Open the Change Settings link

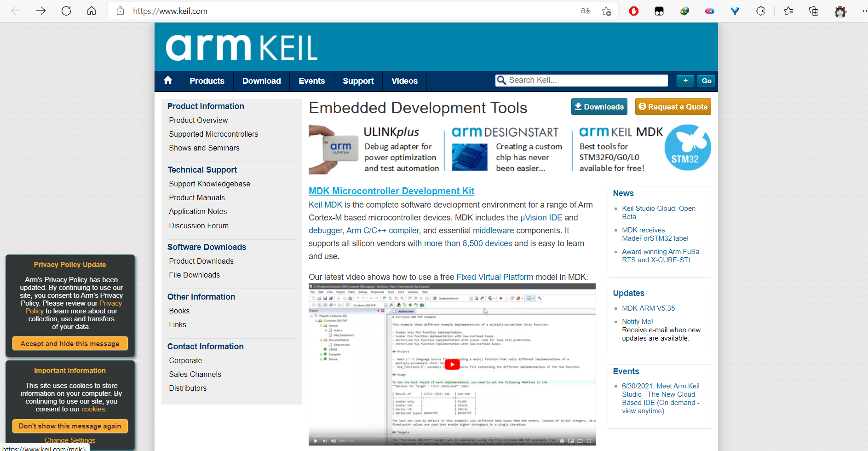pos(70,440)
